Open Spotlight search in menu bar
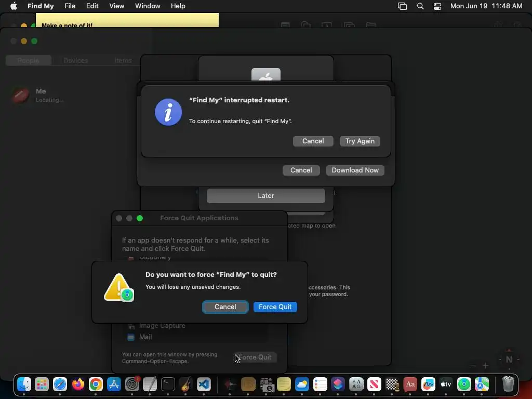The height and width of the screenshot is (399, 532). (x=420, y=6)
